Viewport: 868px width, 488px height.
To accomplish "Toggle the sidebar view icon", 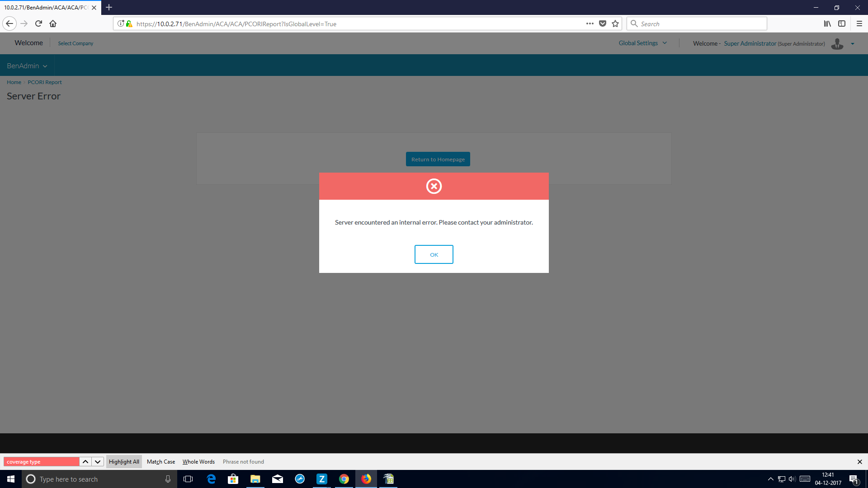I will (x=842, y=23).
